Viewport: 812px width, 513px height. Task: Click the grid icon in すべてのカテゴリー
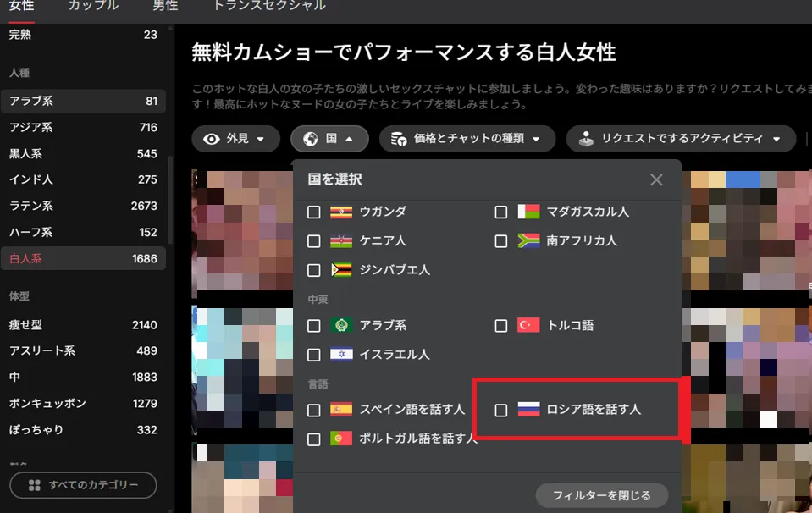click(x=34, y=485)
